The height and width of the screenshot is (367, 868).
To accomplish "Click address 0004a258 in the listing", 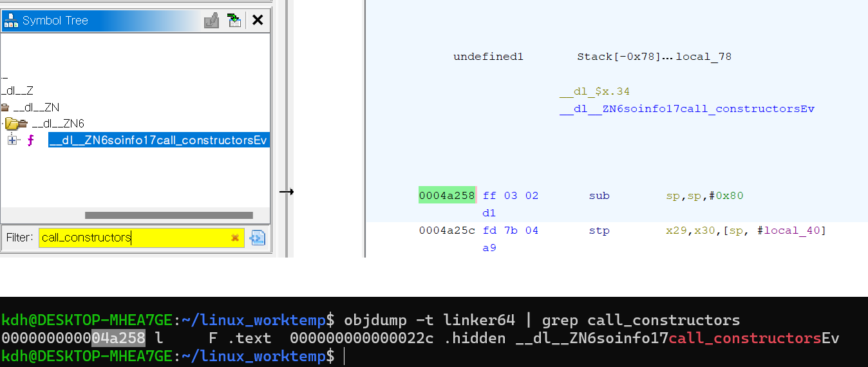I will [446, 196].
